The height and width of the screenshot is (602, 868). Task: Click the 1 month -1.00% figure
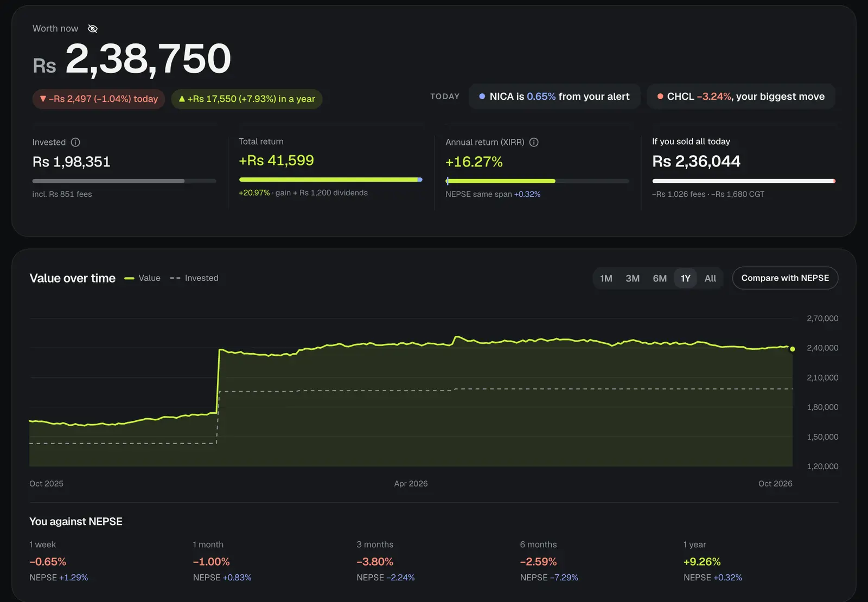click(212, 562)
